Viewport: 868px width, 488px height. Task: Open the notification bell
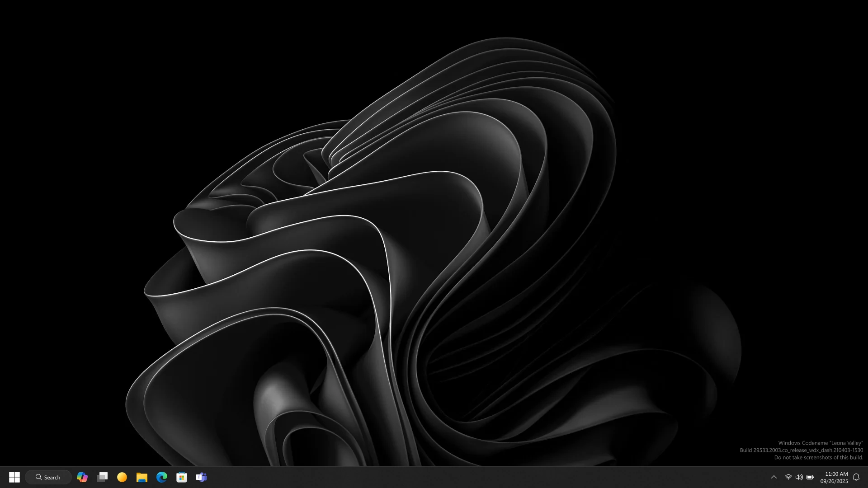pos(856,477)
